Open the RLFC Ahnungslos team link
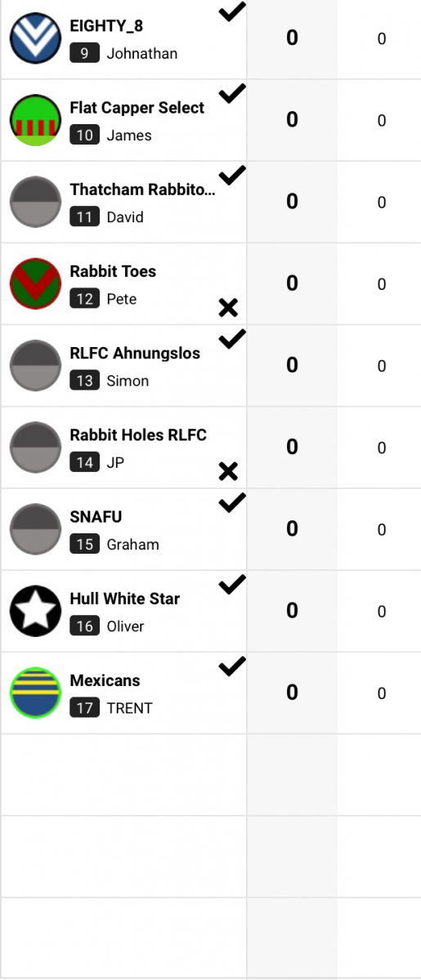421x980 pixels. click(x=135, y=353)
